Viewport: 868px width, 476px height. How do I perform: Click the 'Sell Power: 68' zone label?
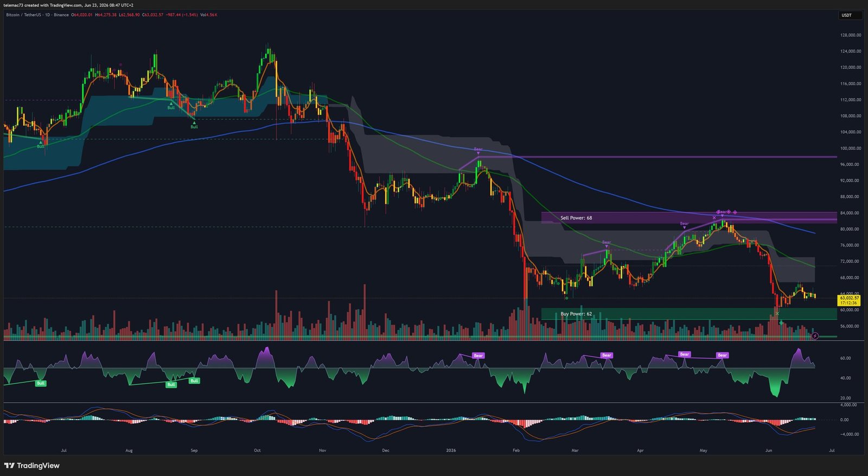click(576, 218)
